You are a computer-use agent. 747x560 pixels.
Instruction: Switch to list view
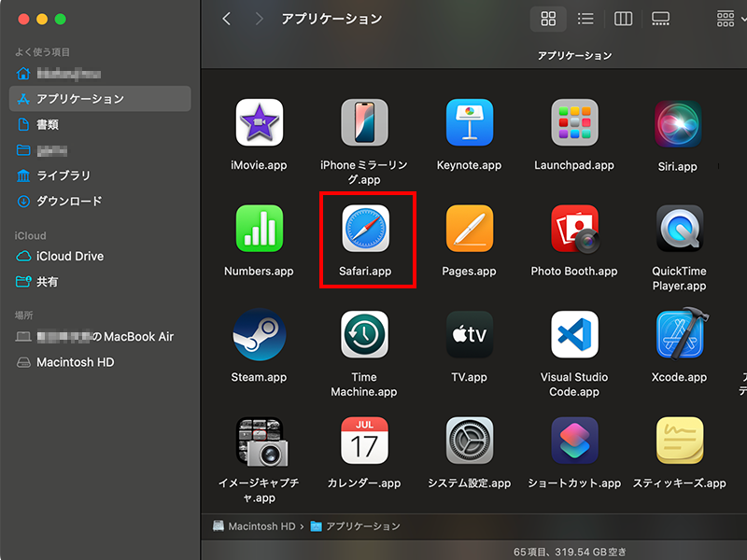click(585, 19)
